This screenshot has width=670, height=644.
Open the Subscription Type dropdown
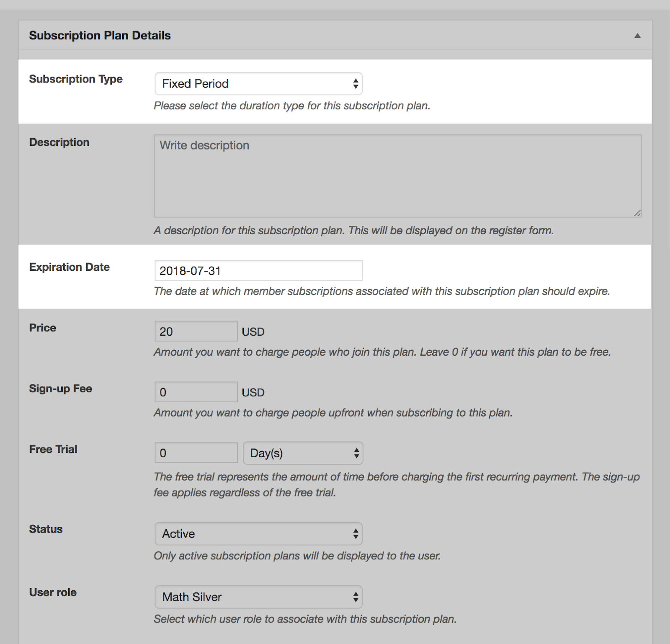pyautogui.click(x=258, y=84)
